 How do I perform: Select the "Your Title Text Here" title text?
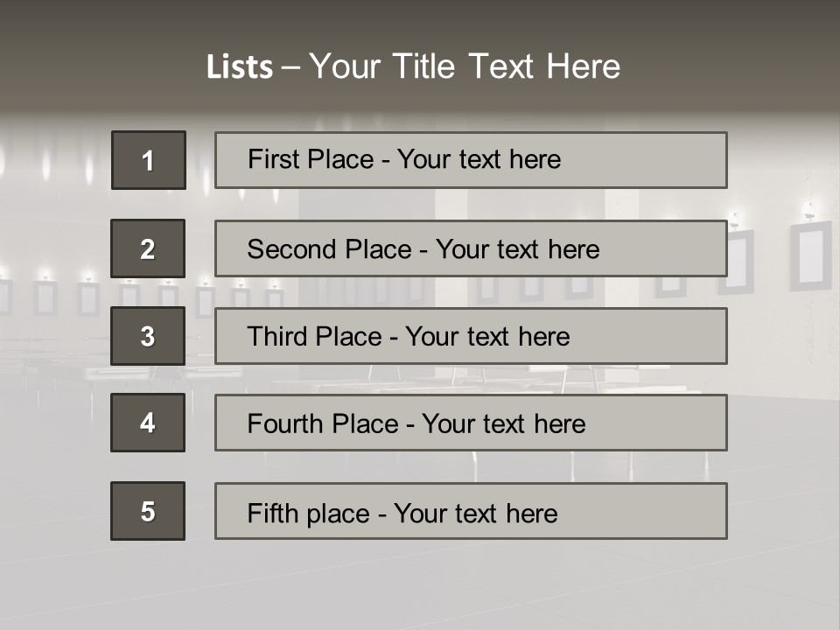click(465, 66)
